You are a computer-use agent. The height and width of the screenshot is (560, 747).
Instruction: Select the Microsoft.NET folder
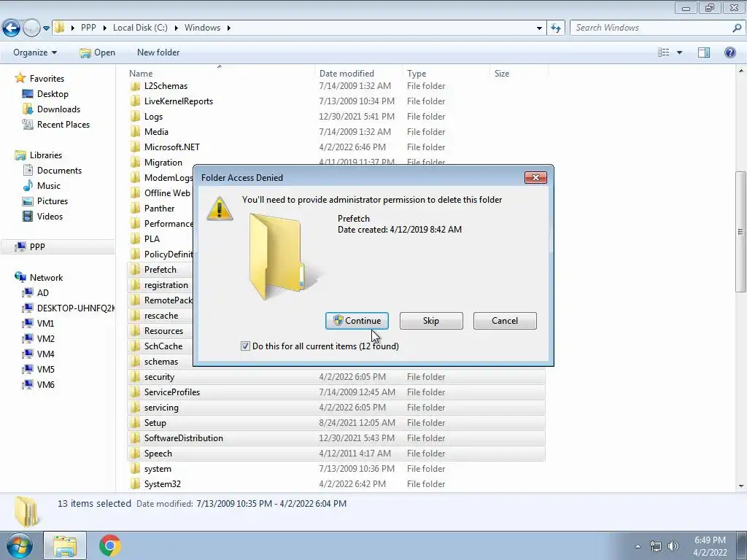coord(171,147)
